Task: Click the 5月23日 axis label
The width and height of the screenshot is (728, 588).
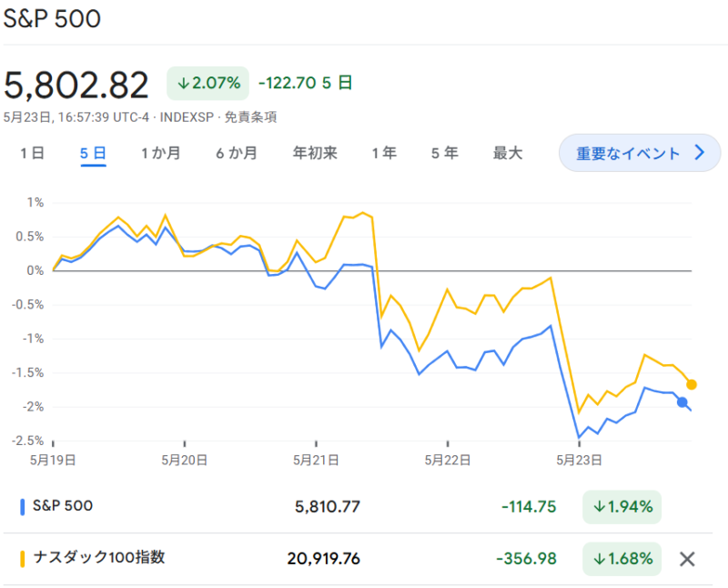Action: (579, 461)
